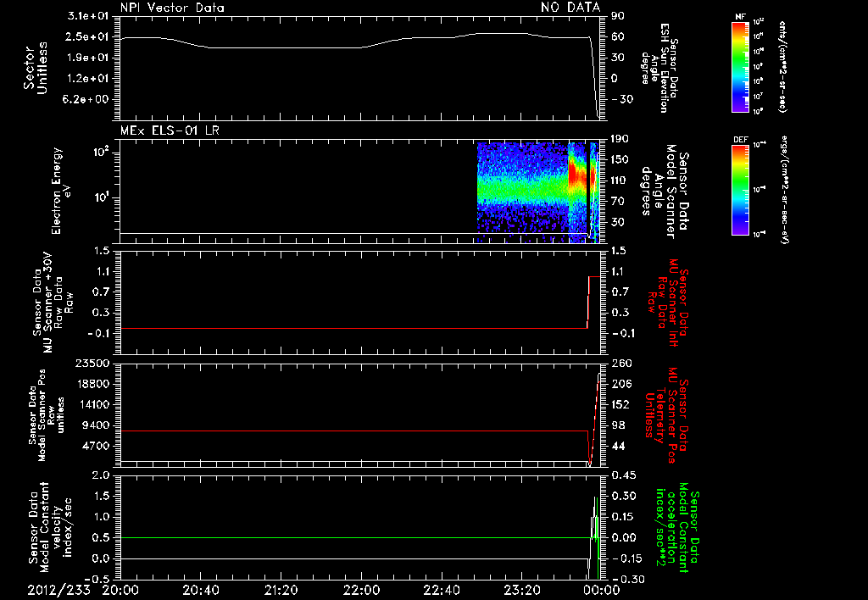Screen dimensions: 868x600
Task: Click the '110' scanner angle tick
Action: coord(620,181)
